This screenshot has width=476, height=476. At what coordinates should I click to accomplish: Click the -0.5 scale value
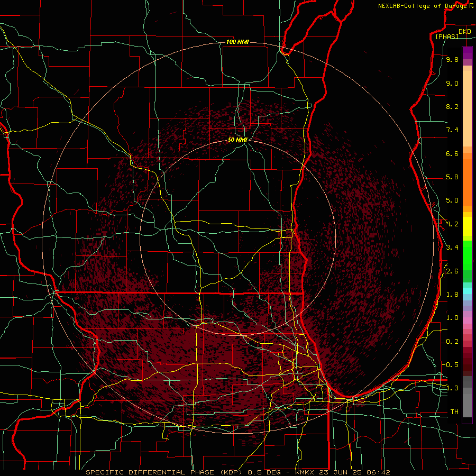(450, 364)
